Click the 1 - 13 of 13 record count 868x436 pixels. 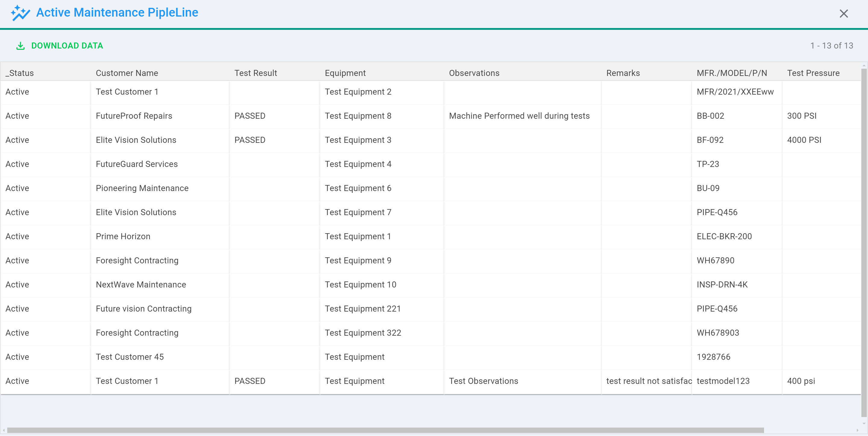831,46
